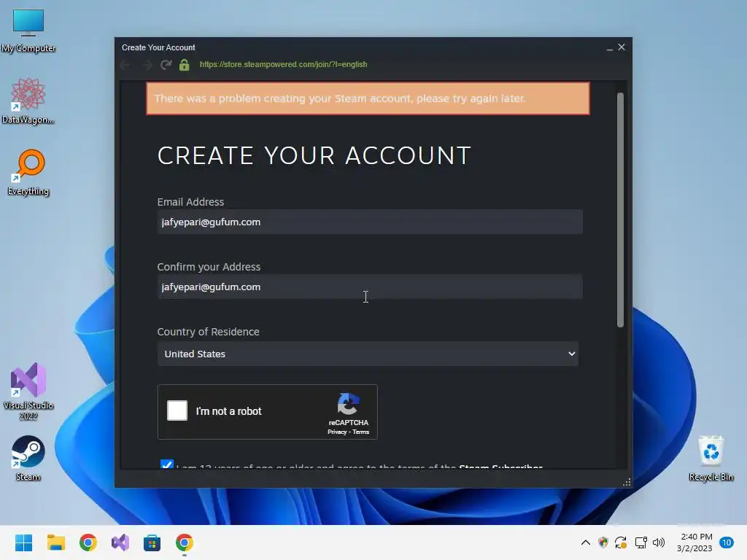
Task: Click the update sync tray icon
Action: coord(621,542)
